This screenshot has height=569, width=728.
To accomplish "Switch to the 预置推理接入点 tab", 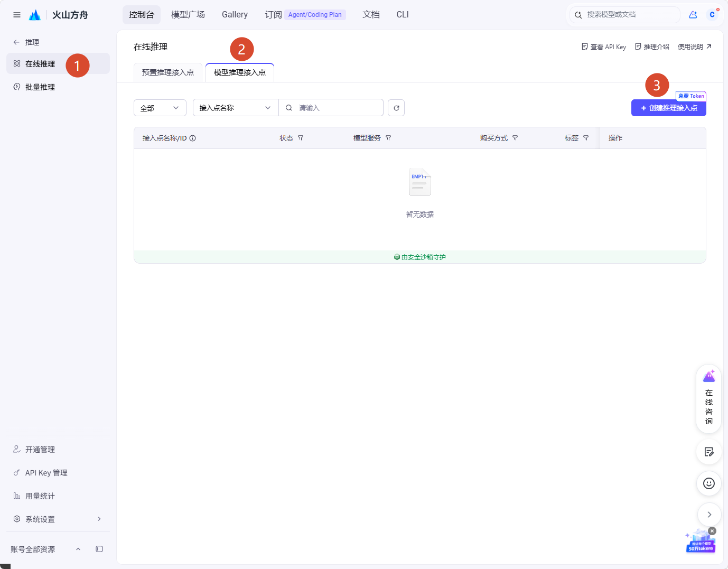I will click(x=168, y=72).
